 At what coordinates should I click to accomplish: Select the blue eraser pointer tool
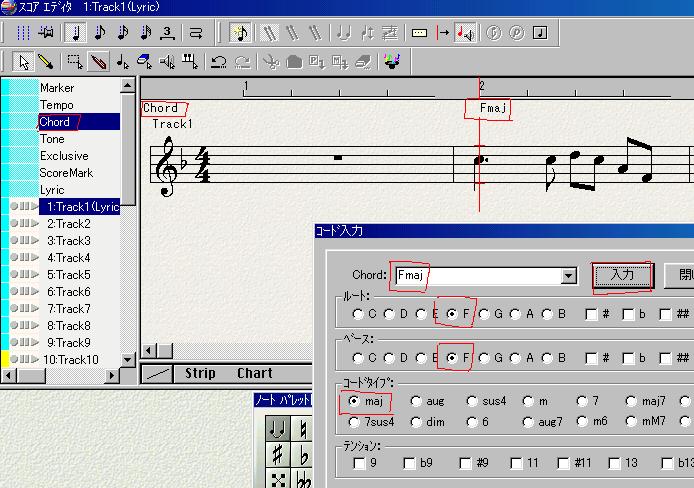pos(145,61)
